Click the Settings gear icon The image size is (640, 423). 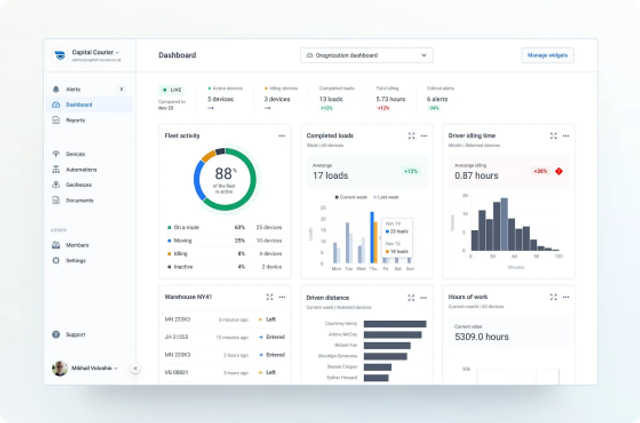[56, 260]
